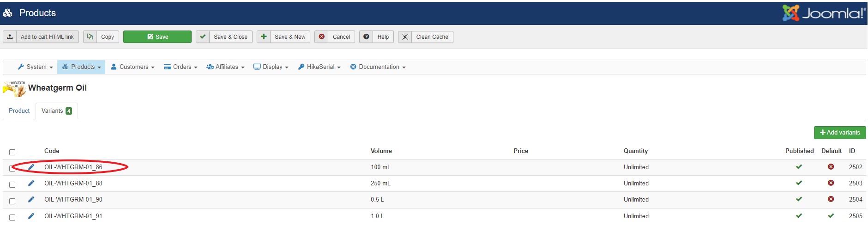Image resolution: width=868 pixels, height=233 pixels.
Task: Click the Price column header
Action: point(521,151)
